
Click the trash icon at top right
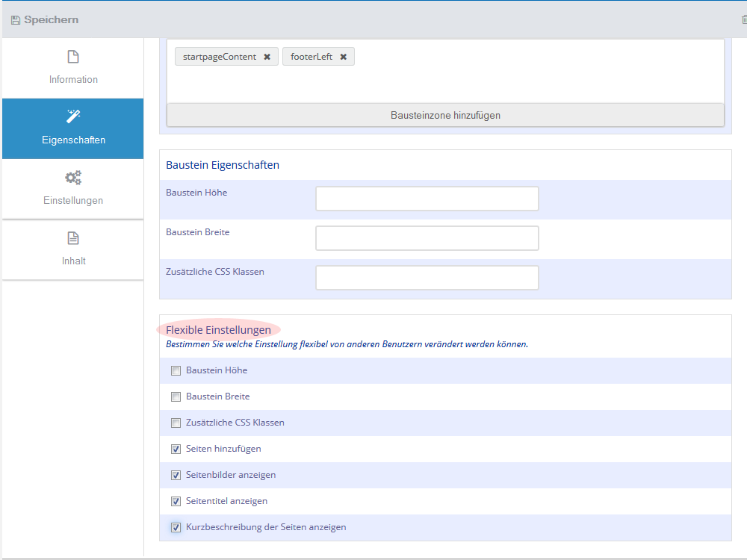[743, 20]
